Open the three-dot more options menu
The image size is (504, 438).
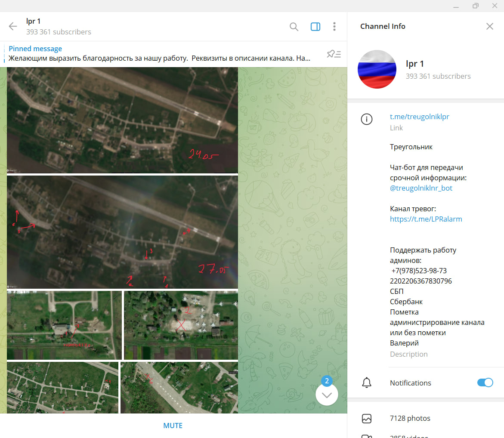point(334,27)
